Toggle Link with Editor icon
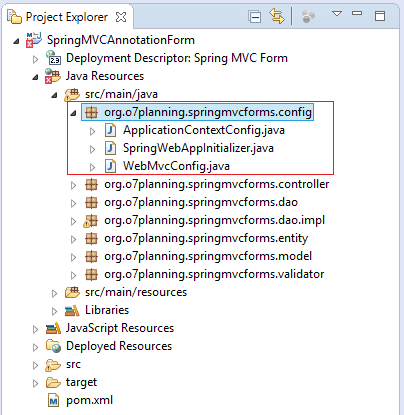Screen dimensions: 404x415 (x=277, y=16)
